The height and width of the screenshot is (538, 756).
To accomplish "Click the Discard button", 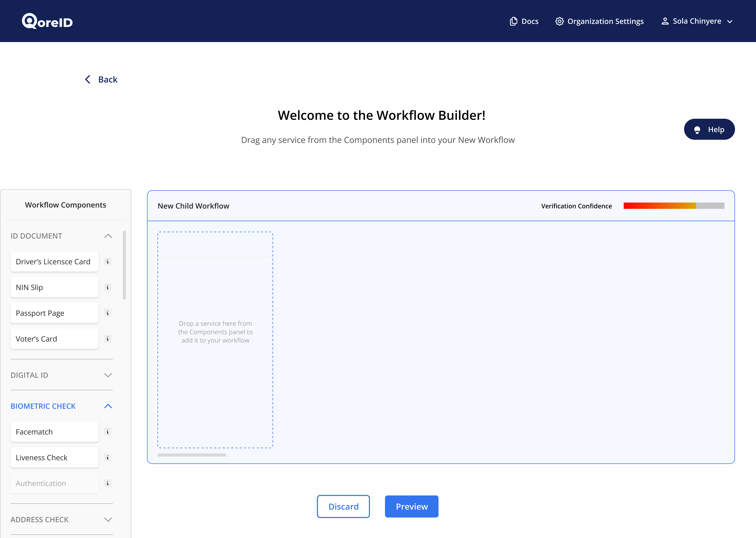I will click(343, 506).
